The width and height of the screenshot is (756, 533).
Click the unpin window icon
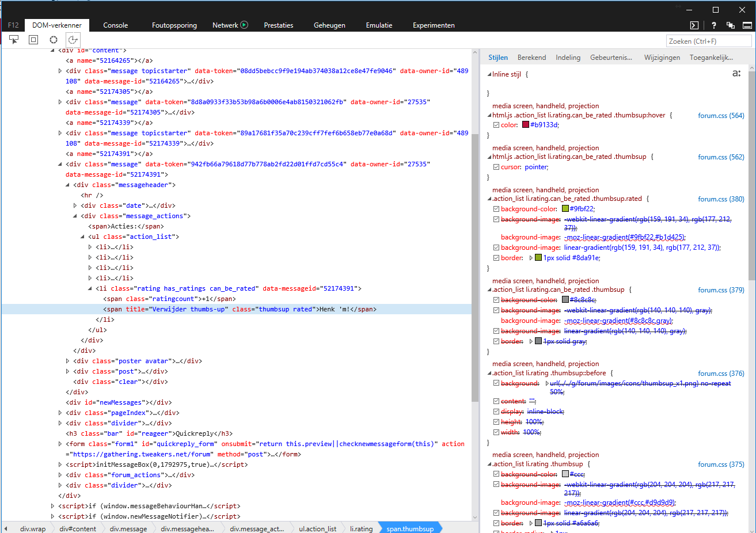click(731, 25)
